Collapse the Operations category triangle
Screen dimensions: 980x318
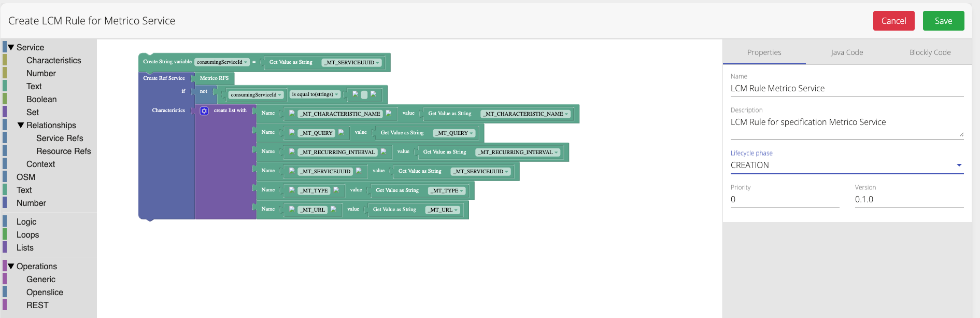(x=11, y=266)
